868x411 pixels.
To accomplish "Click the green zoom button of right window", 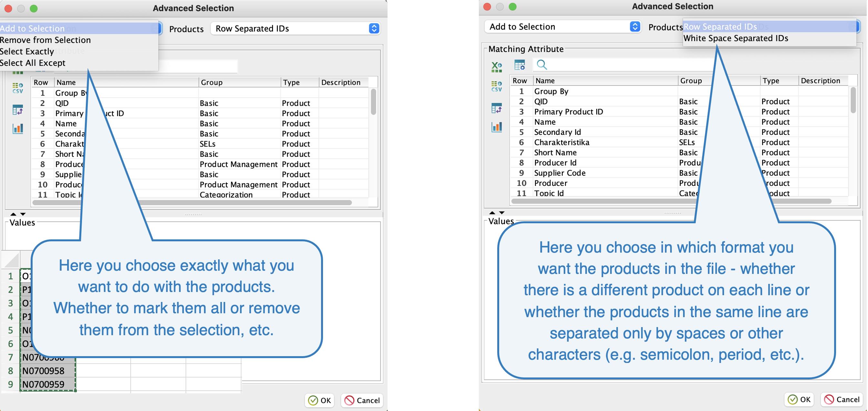I will pyautogui.click(x=512, y=7).
